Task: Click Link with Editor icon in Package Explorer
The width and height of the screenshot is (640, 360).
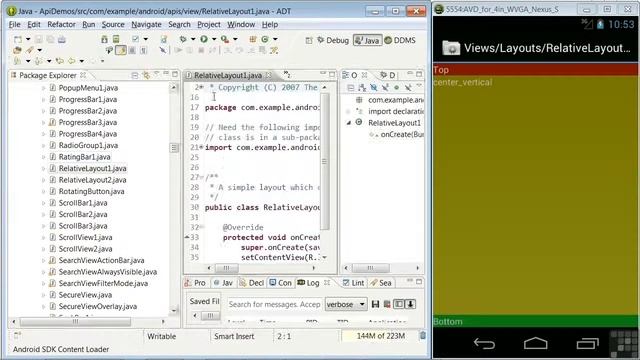Action: 146,75
